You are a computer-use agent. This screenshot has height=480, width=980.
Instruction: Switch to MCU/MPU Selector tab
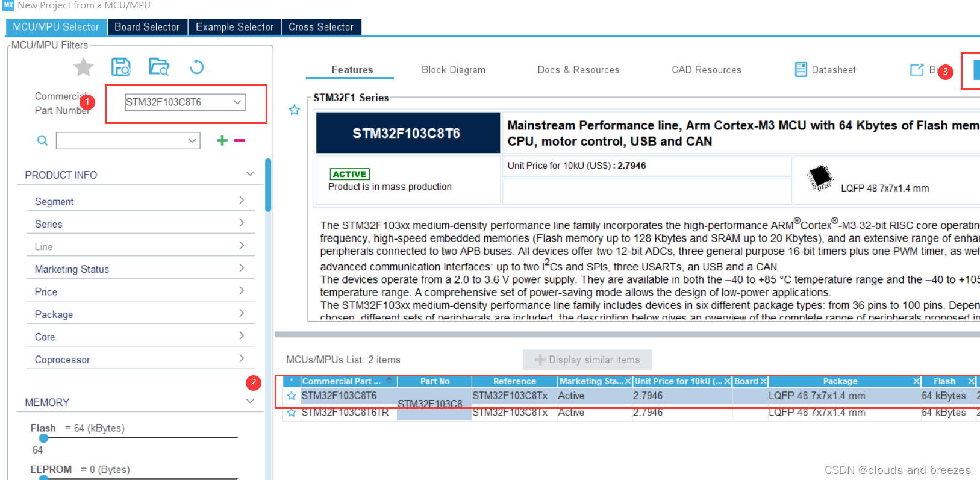[x=56, y=27]
